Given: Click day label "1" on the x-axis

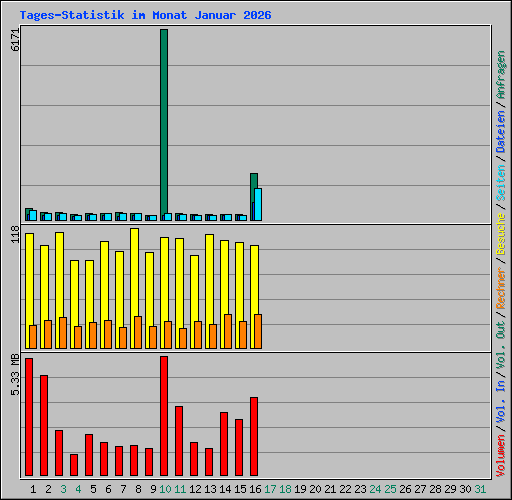Looking at the screenshot, I should [x=33, y=489].
